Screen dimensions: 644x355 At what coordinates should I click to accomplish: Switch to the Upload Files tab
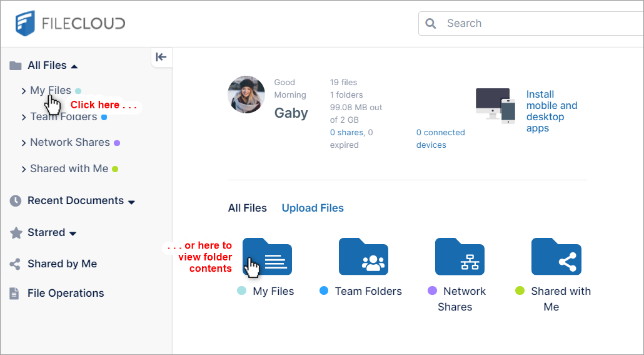pos(313,208)
